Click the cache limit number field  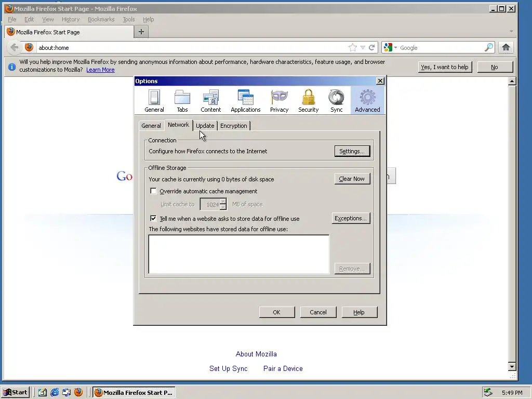click(x=210, y=204)
